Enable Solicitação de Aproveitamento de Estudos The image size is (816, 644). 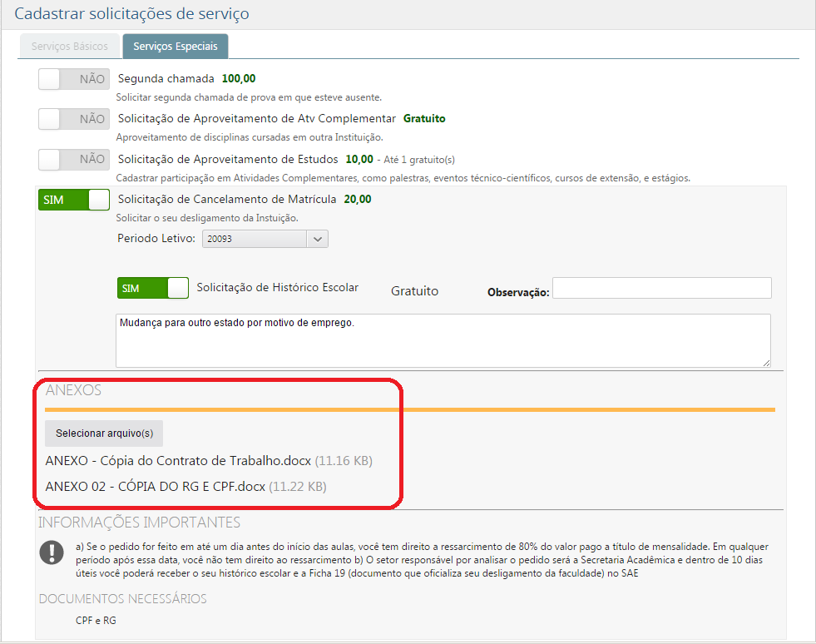pos(73,159)
